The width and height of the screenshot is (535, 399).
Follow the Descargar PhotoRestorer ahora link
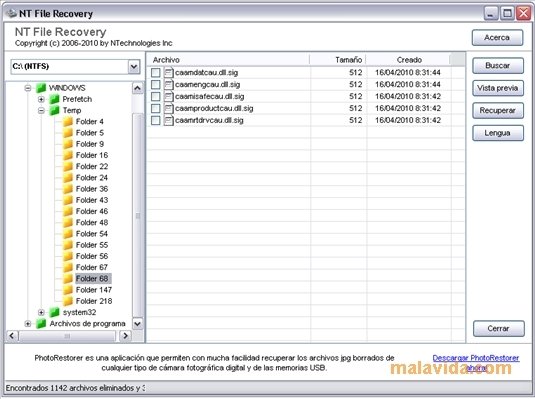(x=476, y=362)
